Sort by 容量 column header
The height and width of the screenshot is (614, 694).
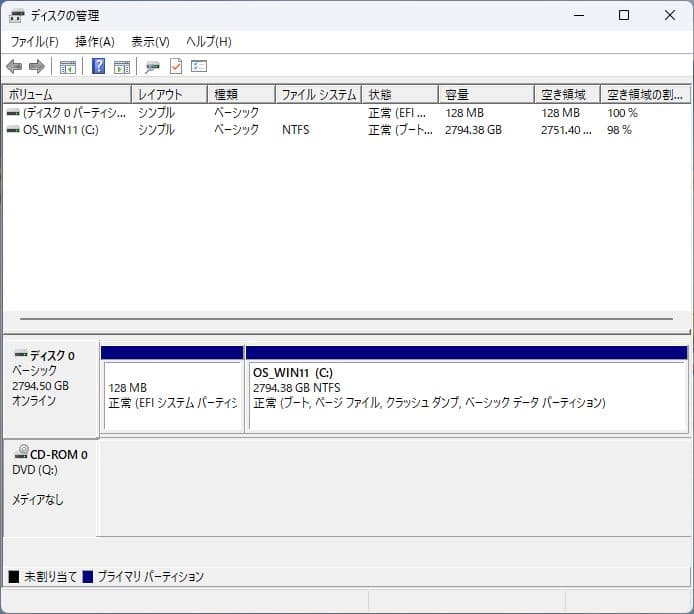[486, 94]
